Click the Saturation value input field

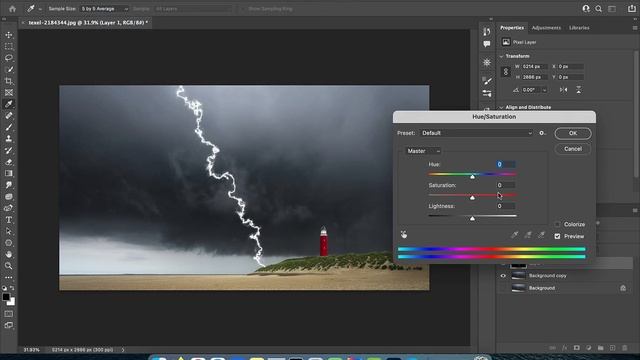point(506,185)
